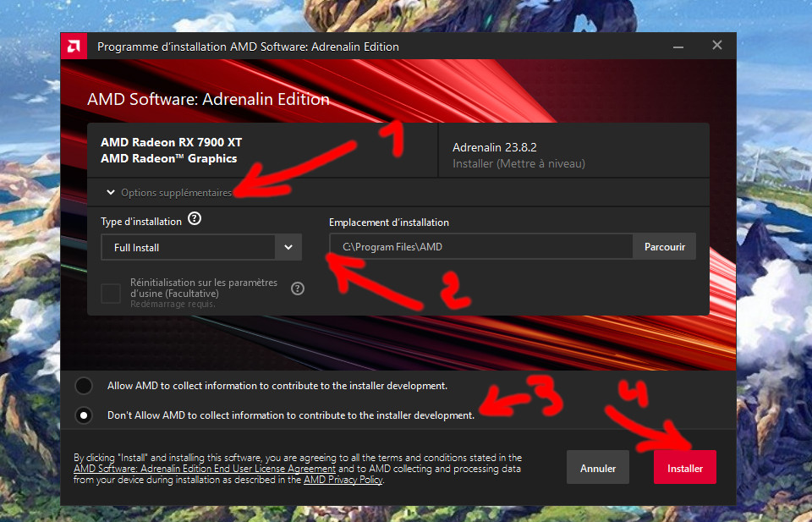The image size is (812, 522).
Task: Click the AMD Radeon RX 7900 XT label
Action: click(x=171, y=142)
